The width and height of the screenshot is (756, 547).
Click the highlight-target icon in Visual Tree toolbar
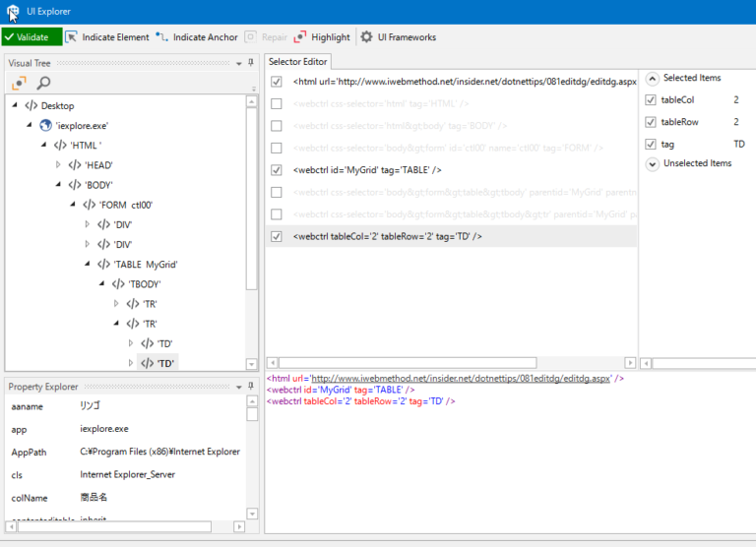(20, 83)
